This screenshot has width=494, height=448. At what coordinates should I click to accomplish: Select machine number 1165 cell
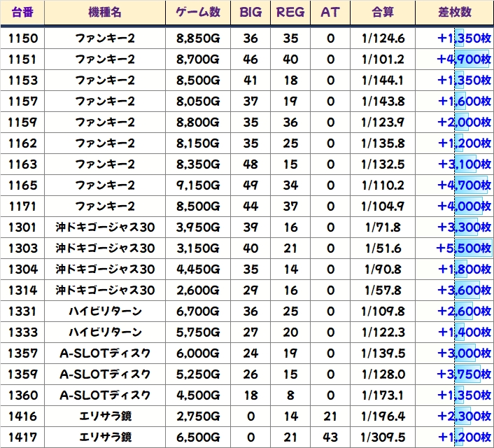pos(23,185)
